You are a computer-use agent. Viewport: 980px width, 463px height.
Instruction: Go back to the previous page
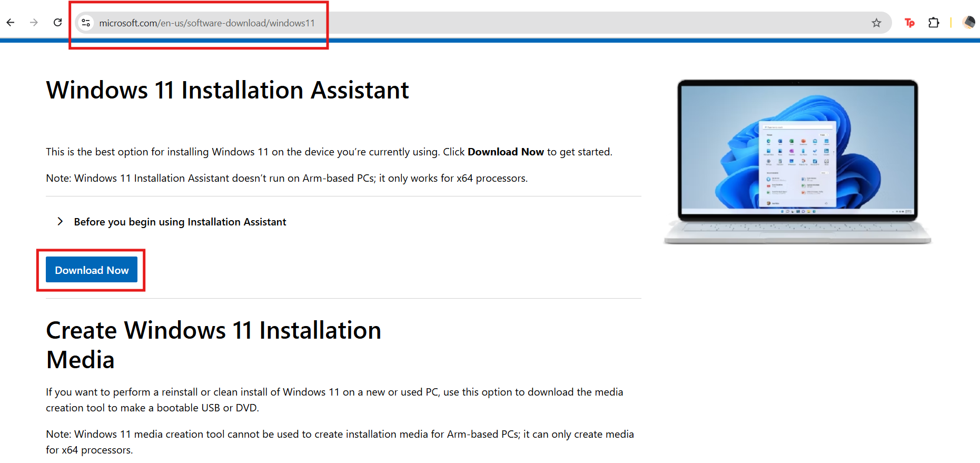(x=11, y=23)
